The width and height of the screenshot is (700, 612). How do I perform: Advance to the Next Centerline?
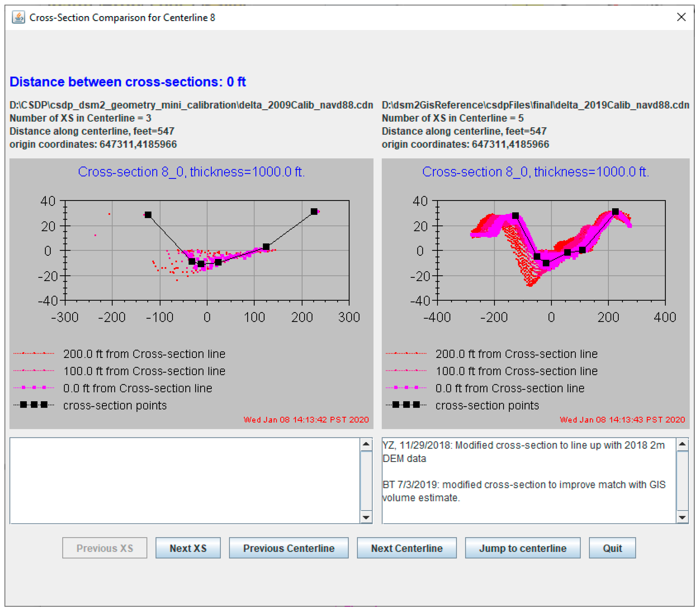point(407,548)
